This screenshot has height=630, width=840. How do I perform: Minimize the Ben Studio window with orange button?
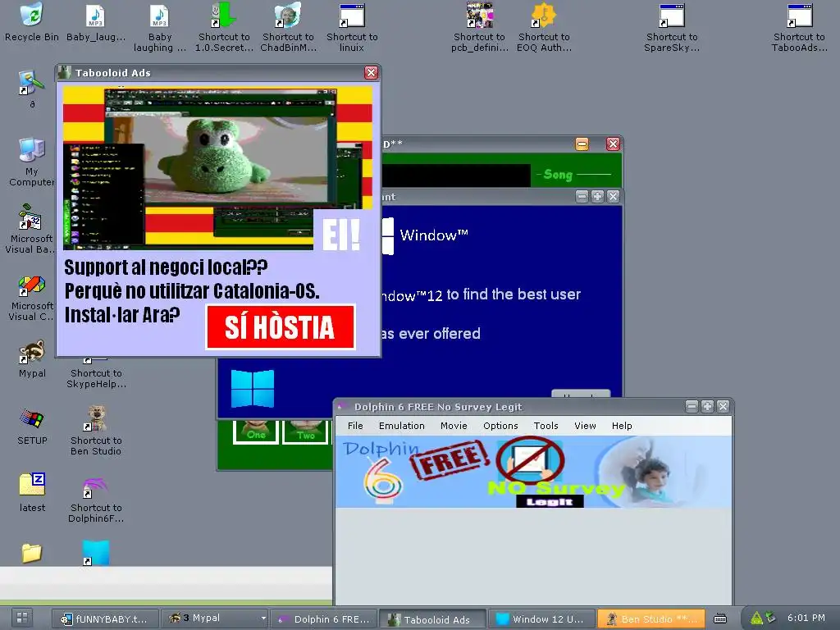click(x=582, y=144)
